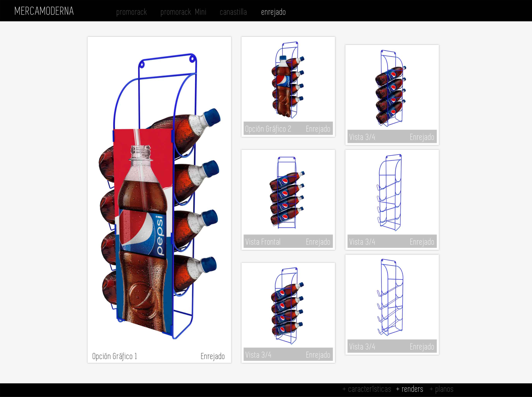Open large Opción Gráfico 1 render image
This screenshot has height=397, width=532.
(x=159, y=192)
